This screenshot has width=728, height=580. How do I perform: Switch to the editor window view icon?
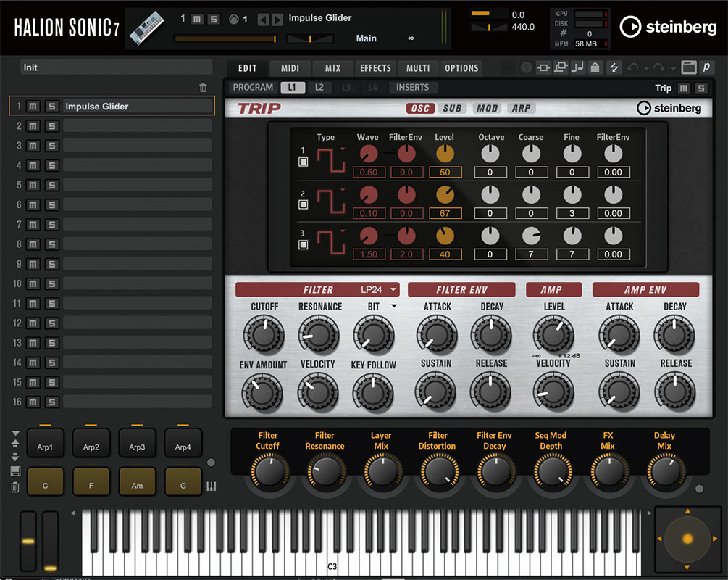point(689,67)
